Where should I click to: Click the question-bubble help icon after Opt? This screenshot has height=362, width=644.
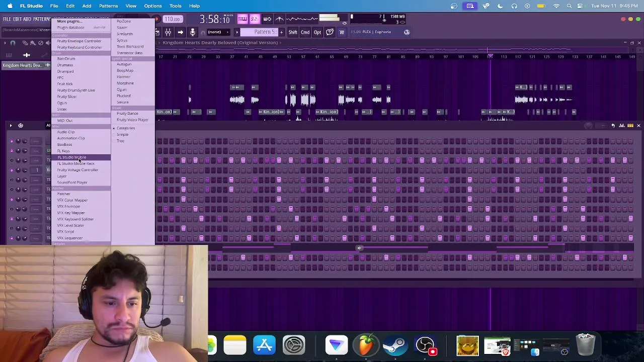click(330, 32)
